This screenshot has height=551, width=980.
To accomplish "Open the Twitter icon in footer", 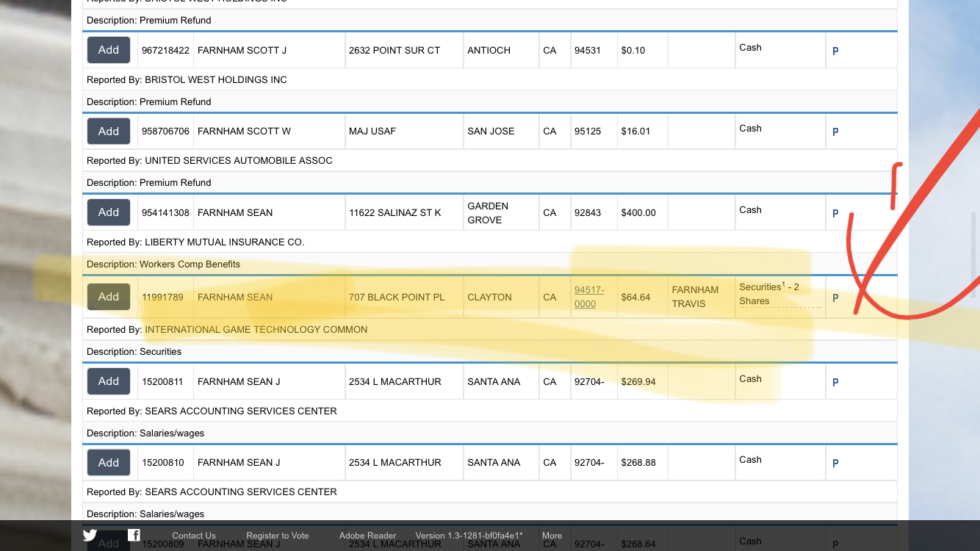I will (x=90, y=535).
